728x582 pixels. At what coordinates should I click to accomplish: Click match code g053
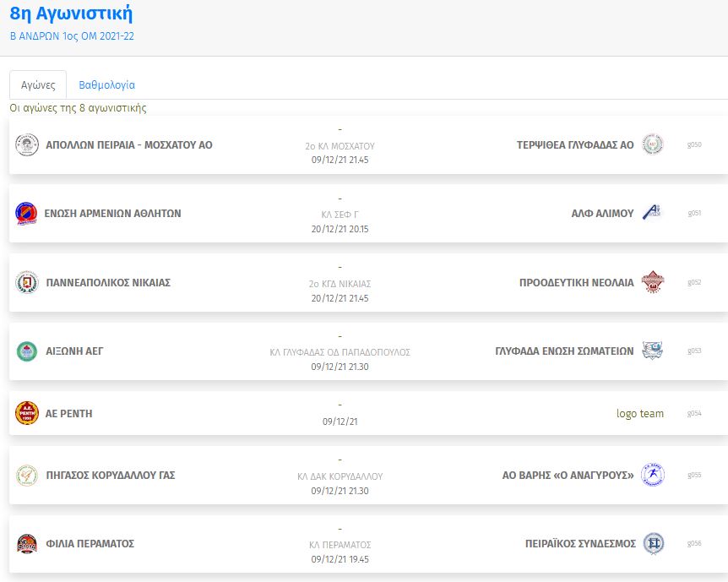pyautogui.click(x=694, y=351)
